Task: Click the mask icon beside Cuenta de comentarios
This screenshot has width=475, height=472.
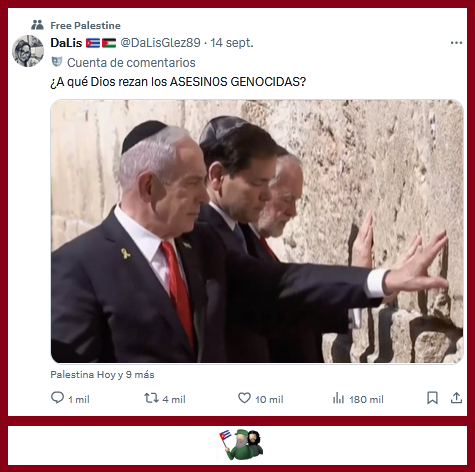Action: pos(57,62)
